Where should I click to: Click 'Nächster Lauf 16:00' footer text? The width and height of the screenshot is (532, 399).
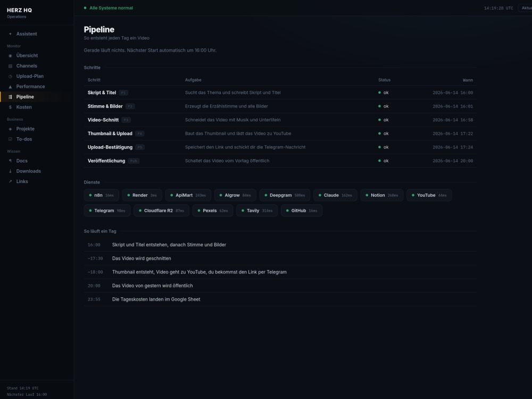click(x=27, y=395)
